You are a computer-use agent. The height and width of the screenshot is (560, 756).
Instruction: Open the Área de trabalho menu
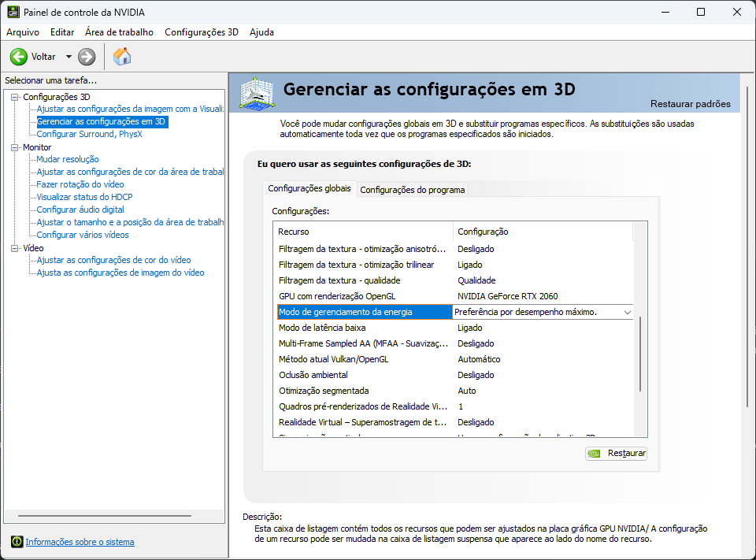pyautogui.click(x=119, y=32)
